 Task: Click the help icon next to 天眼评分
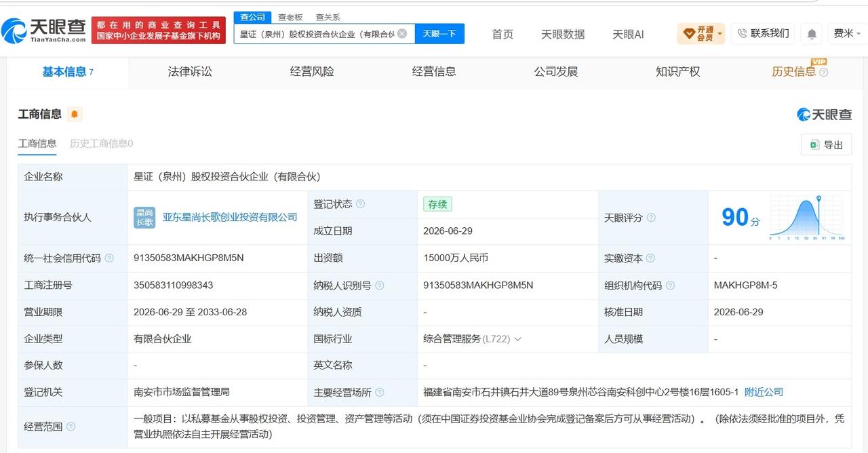tap(651, 218)
